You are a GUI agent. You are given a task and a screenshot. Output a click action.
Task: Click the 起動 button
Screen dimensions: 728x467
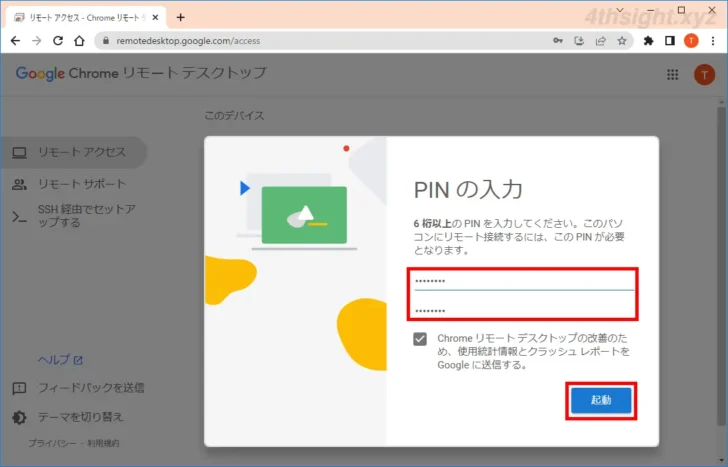point(601,400)
